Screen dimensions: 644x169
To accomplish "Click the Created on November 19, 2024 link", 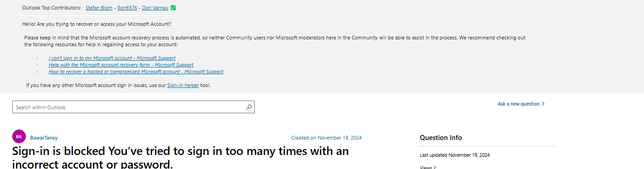I will pos(326,138).
